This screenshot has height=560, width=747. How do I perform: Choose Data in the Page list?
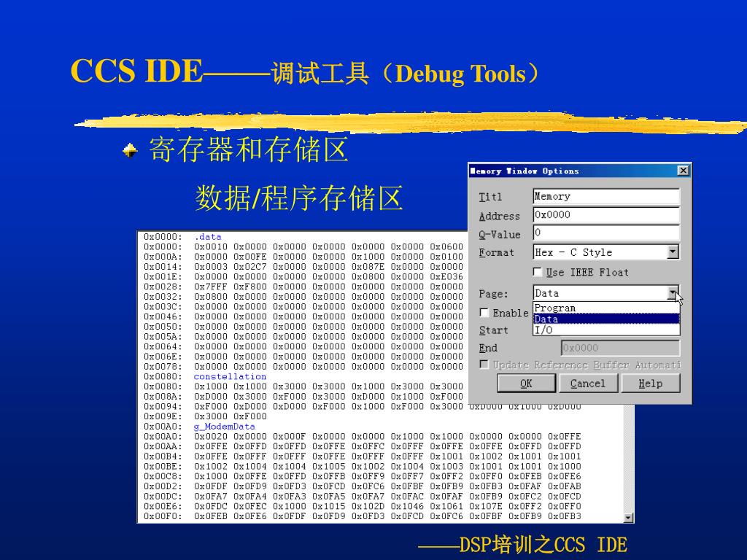tap(606, 319)
